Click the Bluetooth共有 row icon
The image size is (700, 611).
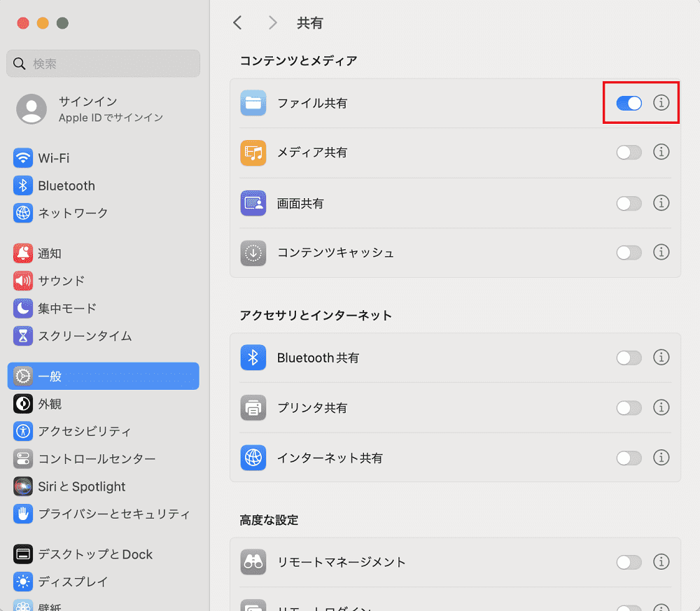click(253, 358)
